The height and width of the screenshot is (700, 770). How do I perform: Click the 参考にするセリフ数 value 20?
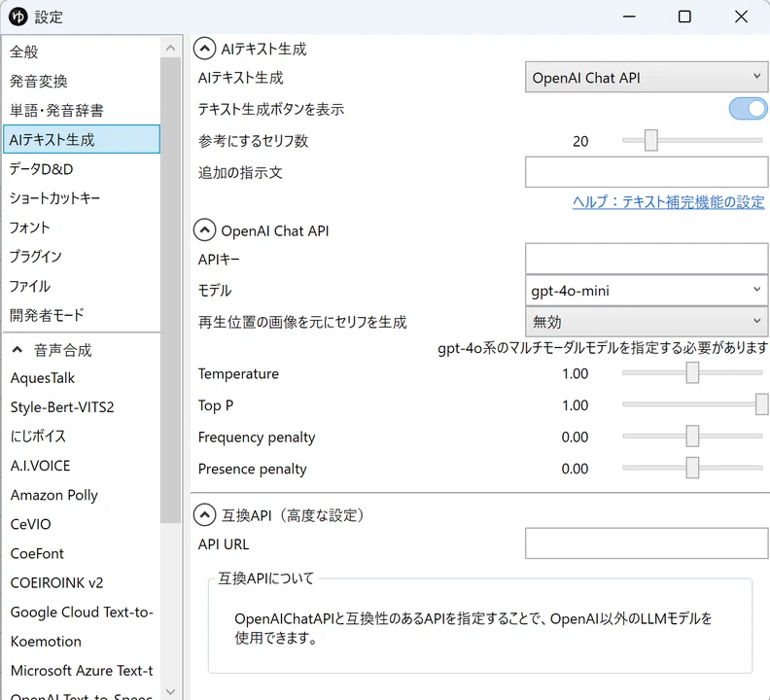(580, 141)
